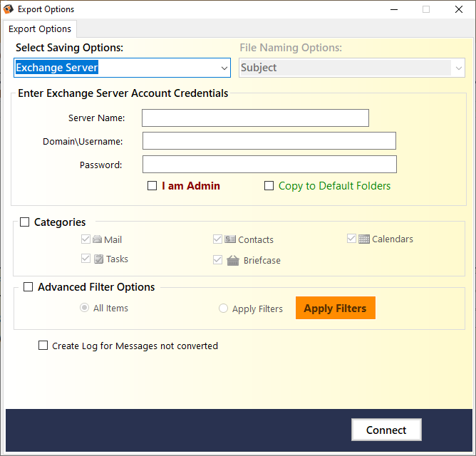Check Create Log for Messages not converted

coord(43,346)
